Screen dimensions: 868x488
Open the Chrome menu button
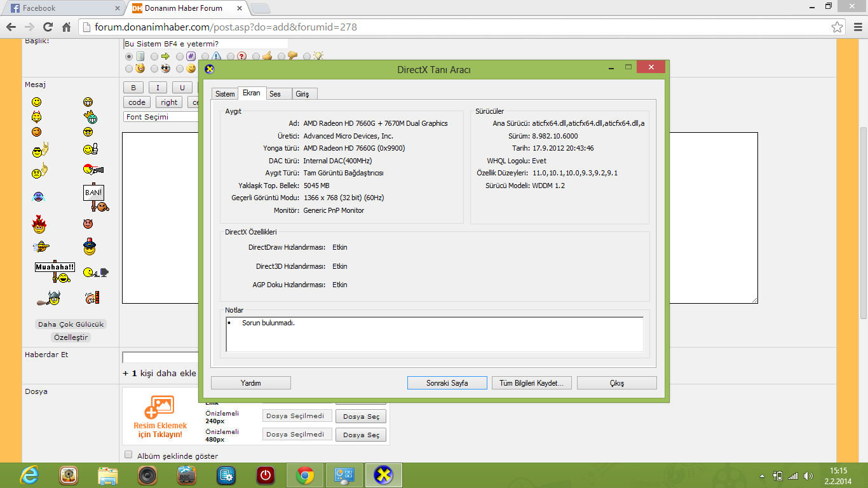856,27
